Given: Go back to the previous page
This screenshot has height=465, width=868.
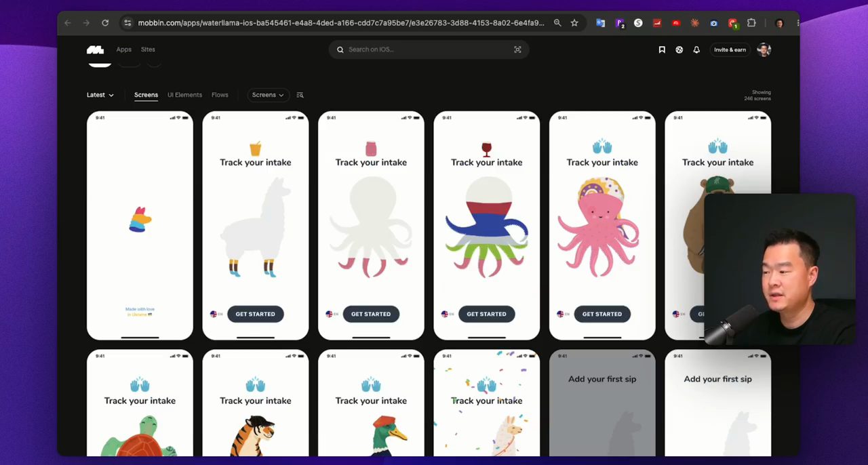Looking at the screenshot, I should pos(67,23).
